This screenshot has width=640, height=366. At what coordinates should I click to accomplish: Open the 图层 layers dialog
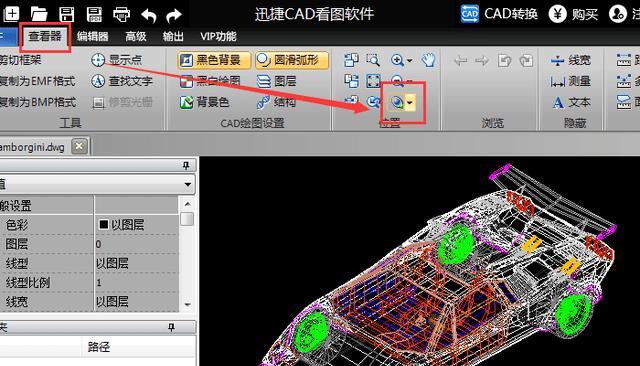tap(276, 81)
